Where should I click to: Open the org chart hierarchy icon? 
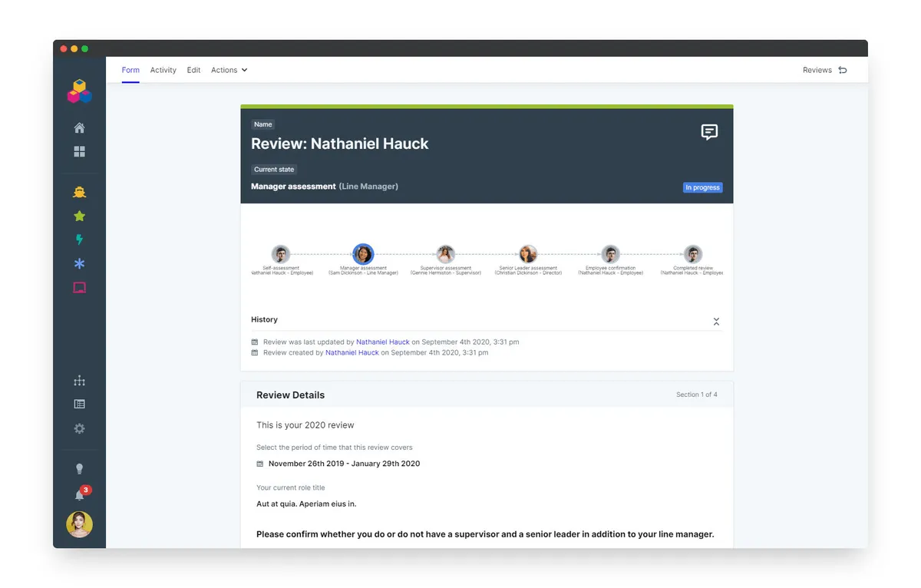(79, 381)
